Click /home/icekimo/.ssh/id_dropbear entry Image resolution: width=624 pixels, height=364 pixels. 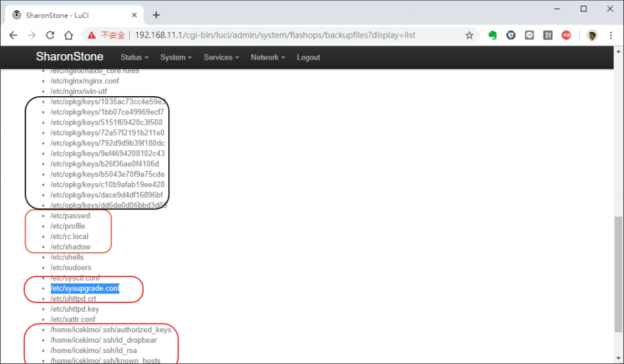104,340
